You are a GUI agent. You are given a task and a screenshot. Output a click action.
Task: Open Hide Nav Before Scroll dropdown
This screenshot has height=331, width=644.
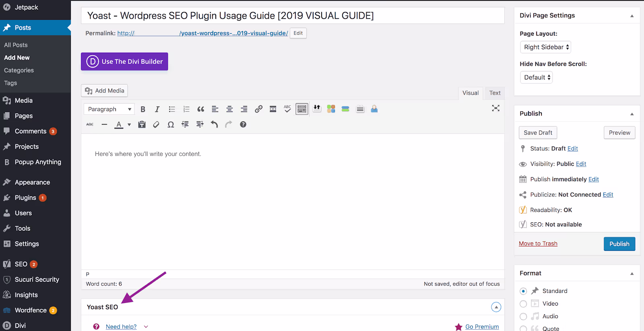[537, 77]
